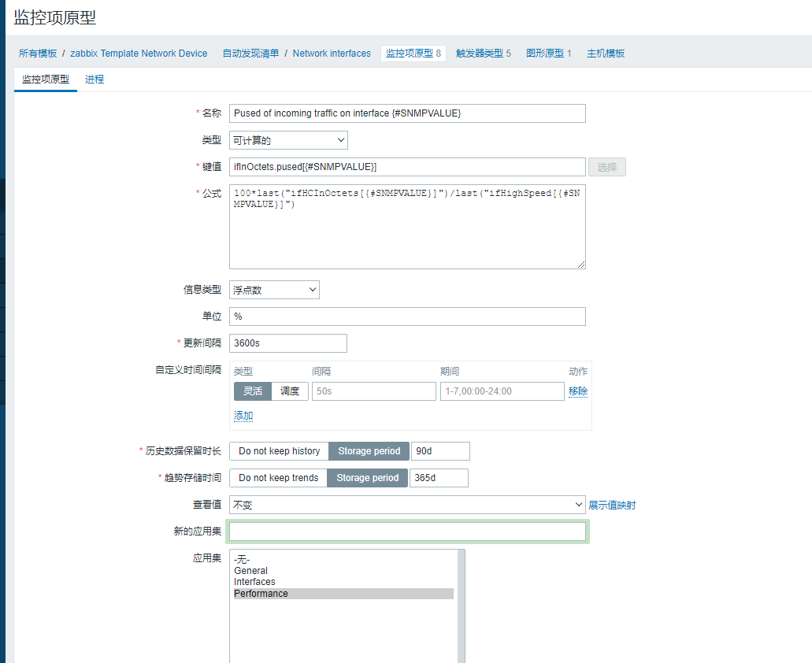Click 移除 to remove the interval row
Screen dimensions: 812x663
(x=578, y=391)
